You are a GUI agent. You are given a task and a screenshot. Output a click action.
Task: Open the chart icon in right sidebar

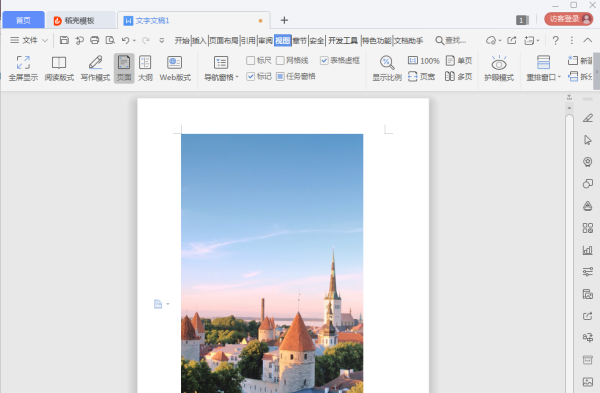(x=588, y=250)
